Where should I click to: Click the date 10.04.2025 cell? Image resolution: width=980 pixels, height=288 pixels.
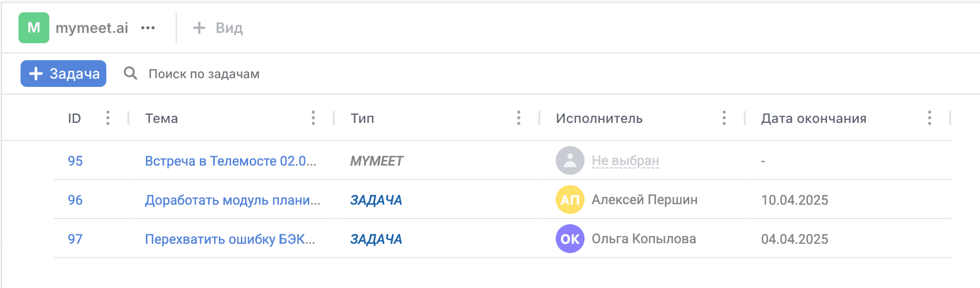[795, 200]
